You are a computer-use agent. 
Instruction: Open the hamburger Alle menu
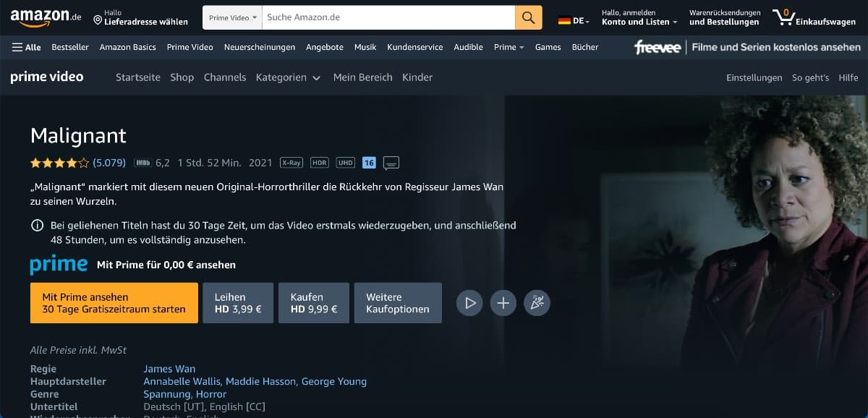click(27, 47)
